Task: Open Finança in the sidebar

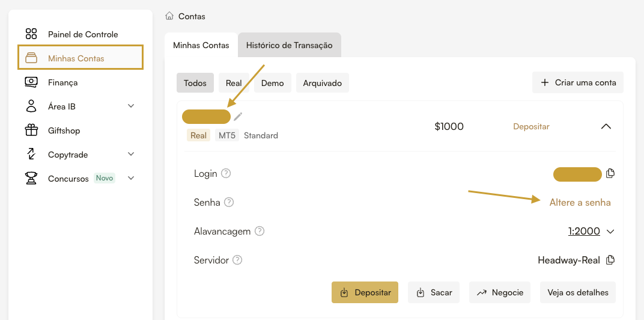Action: pos(62,82)
